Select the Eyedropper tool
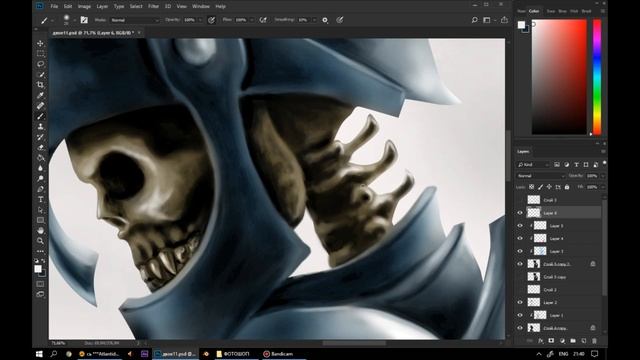 pyautogui.click(x=40, y=95)
